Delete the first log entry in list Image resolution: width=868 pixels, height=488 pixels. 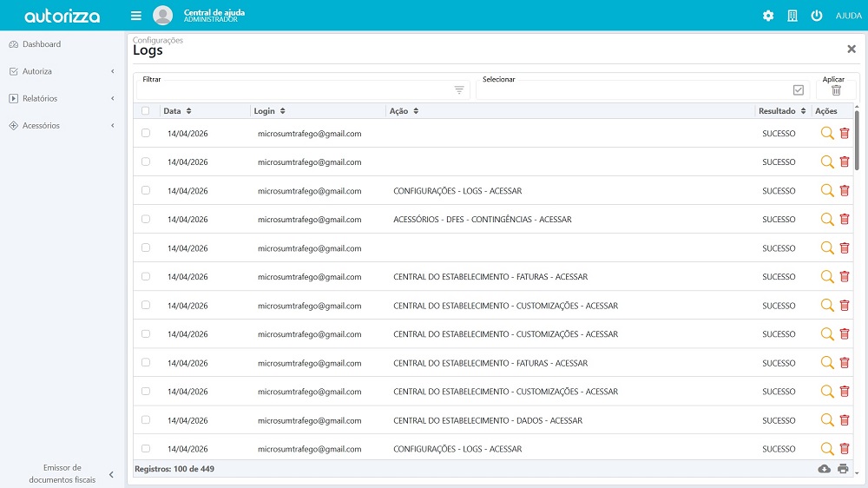coord(845,134)
